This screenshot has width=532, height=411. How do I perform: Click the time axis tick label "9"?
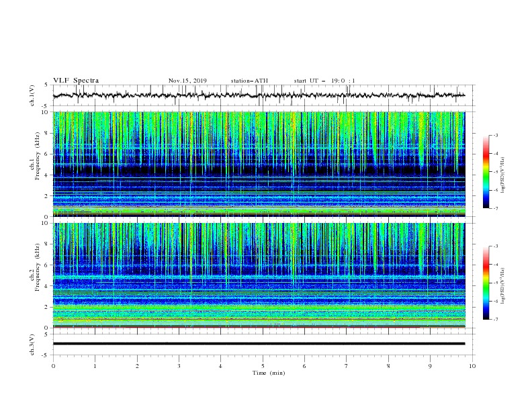pos(430,366)
